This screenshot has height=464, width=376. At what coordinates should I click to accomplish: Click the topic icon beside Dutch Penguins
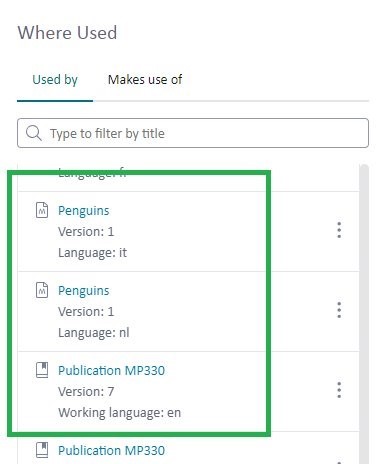pos(42,290)
